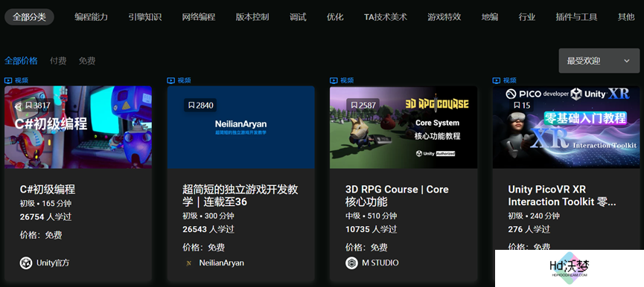Bookmark the PicoVR XR course (15)

click(522, 106)
